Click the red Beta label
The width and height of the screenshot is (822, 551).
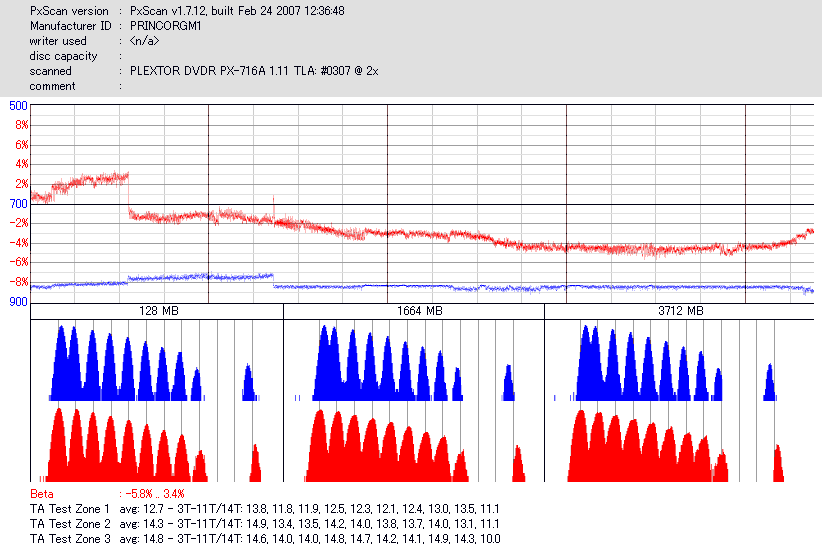(x=41, y=494)
